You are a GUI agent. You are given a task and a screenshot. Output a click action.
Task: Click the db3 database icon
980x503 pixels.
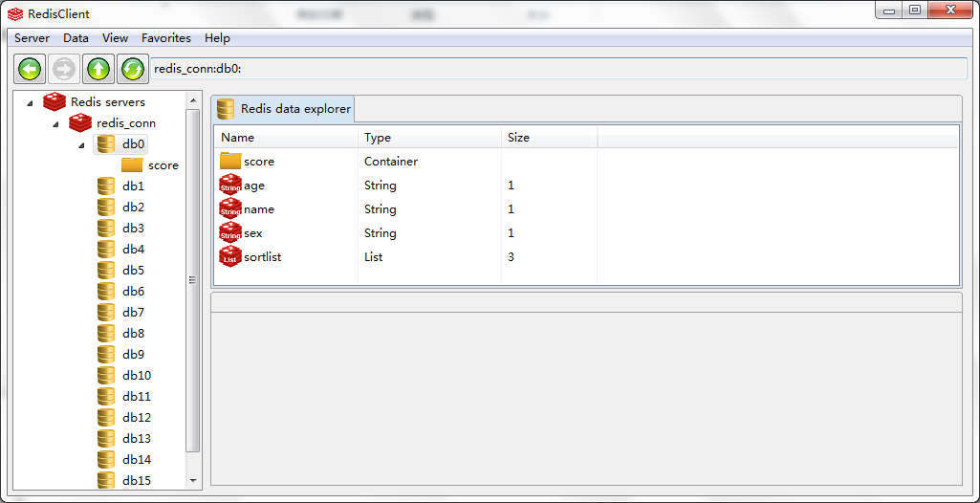click(x=106, y=228)
